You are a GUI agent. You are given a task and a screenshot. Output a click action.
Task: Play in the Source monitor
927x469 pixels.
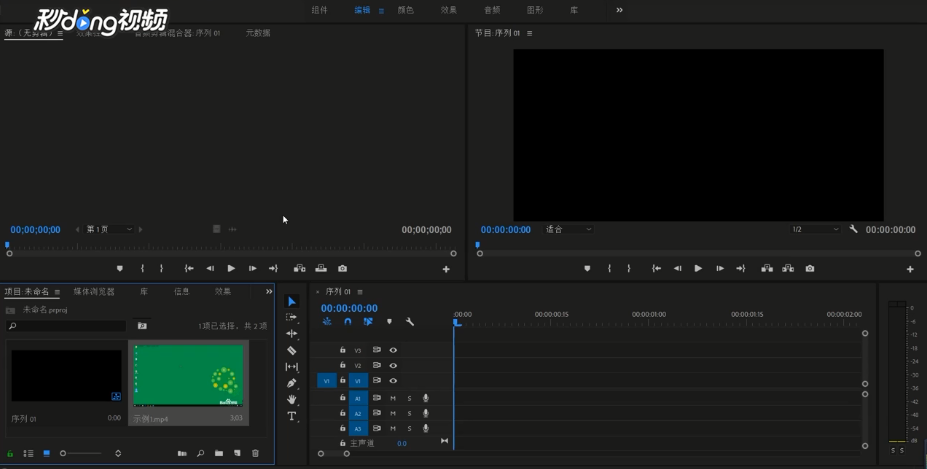231,269
